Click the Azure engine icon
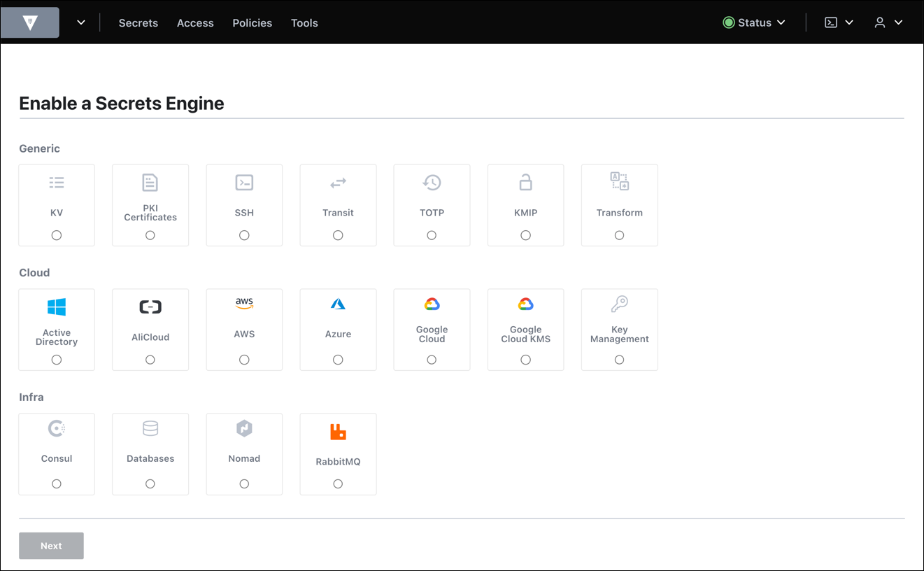 338,303
